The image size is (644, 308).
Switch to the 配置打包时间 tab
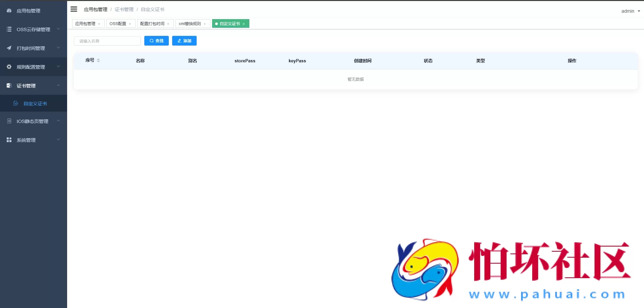point(152,23)
